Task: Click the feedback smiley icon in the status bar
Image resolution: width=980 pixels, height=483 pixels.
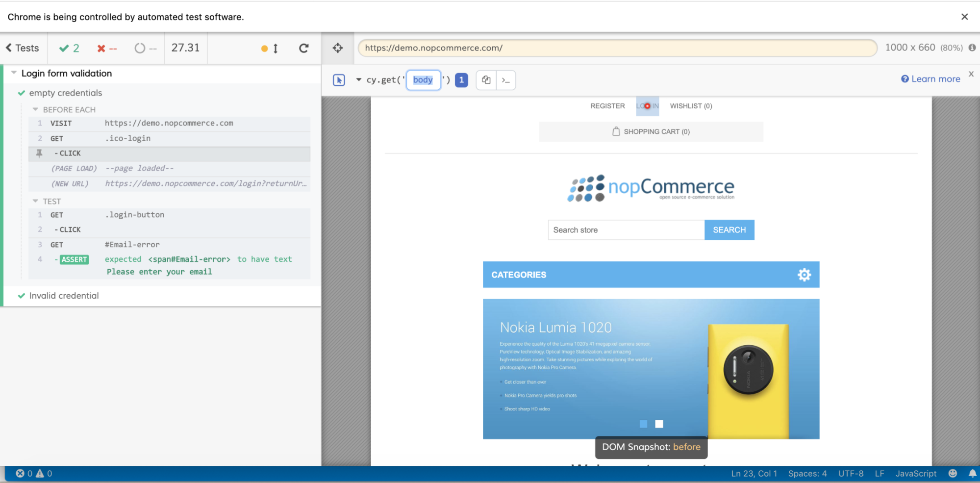Action: click(953, 473)
